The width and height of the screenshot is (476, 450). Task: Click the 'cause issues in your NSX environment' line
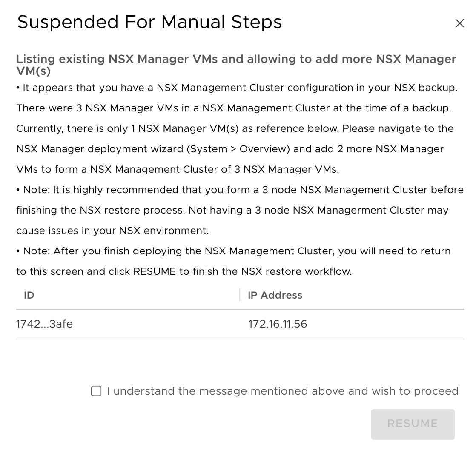coord(112,231)
